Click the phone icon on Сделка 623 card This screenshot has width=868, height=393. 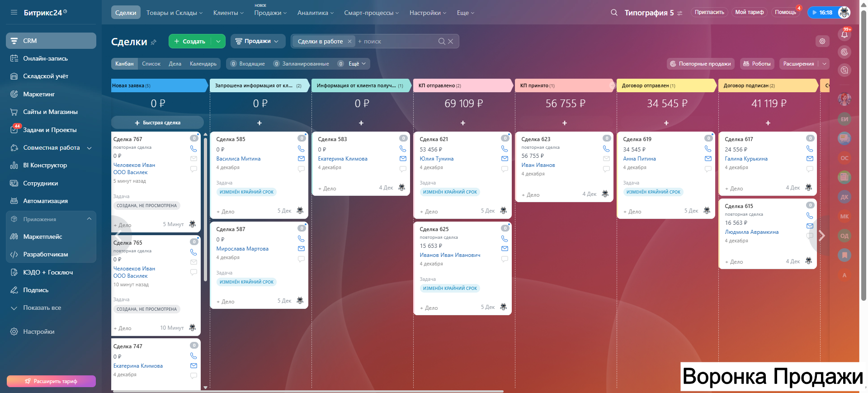point(606,149)
